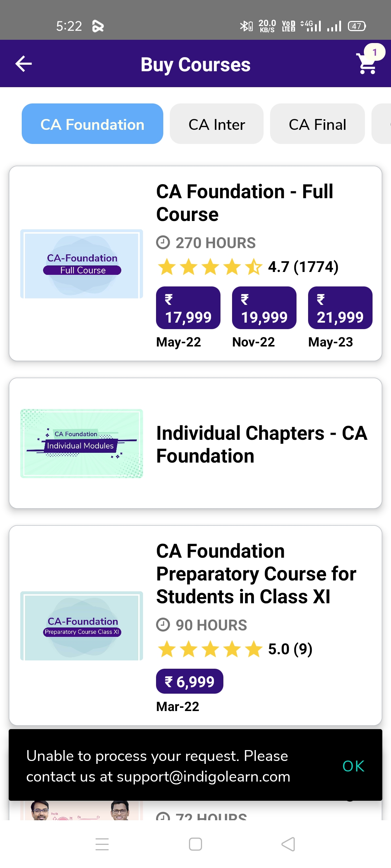The width and height of the screenshot is (391, 868).
Task: Open Preparatory Course Class XI thumbnail
Action: [82, 626]
